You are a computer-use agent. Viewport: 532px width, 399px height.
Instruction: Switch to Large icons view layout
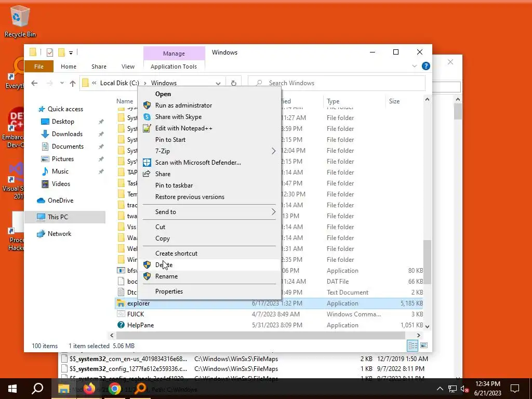click(x=424, y=345)
